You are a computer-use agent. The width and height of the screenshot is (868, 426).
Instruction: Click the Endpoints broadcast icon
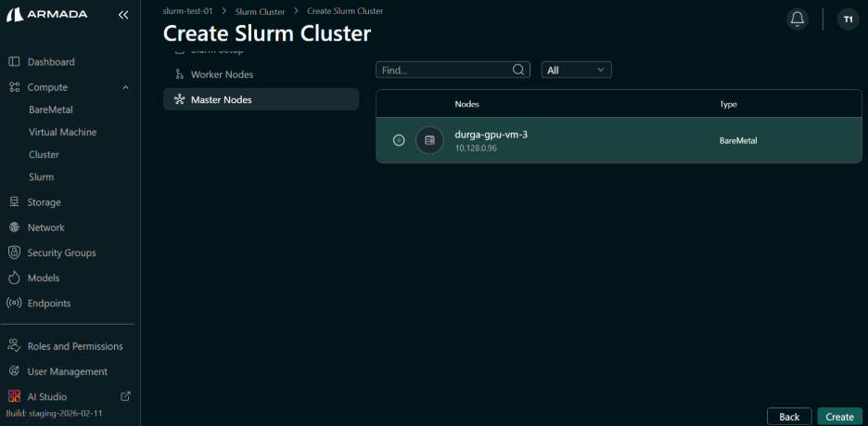pyautogui.click(x=15, y=303)
